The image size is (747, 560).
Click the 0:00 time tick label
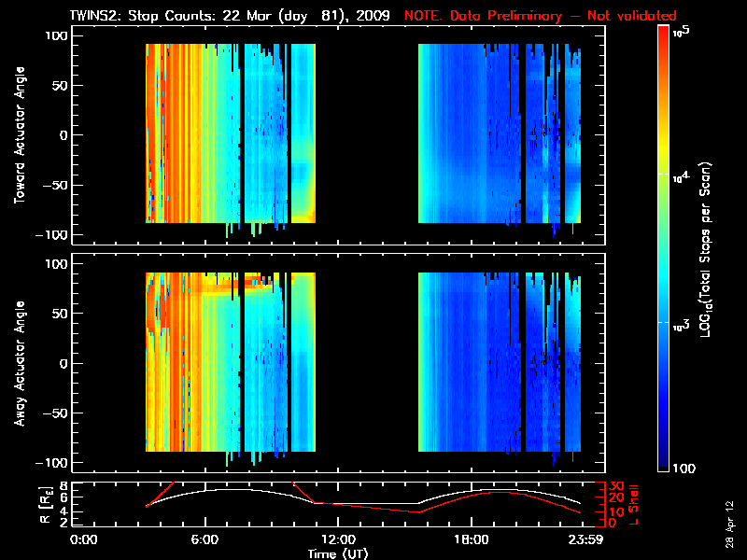[x=84, y=539]
